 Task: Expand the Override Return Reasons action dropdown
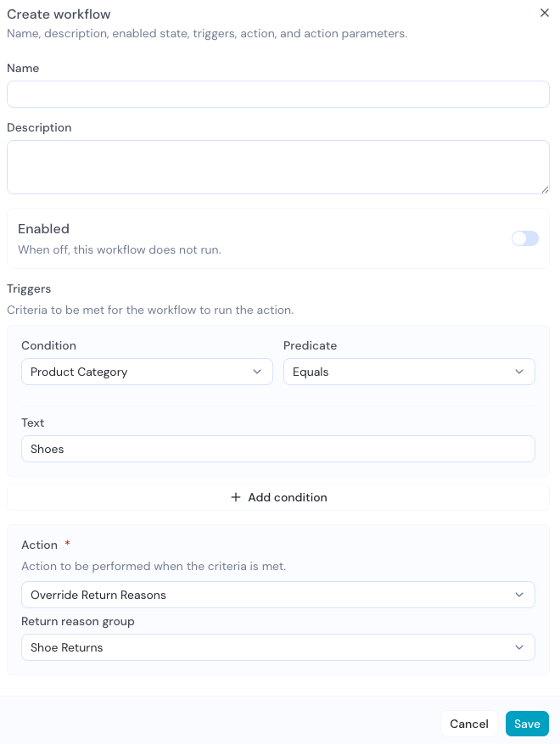278,595
